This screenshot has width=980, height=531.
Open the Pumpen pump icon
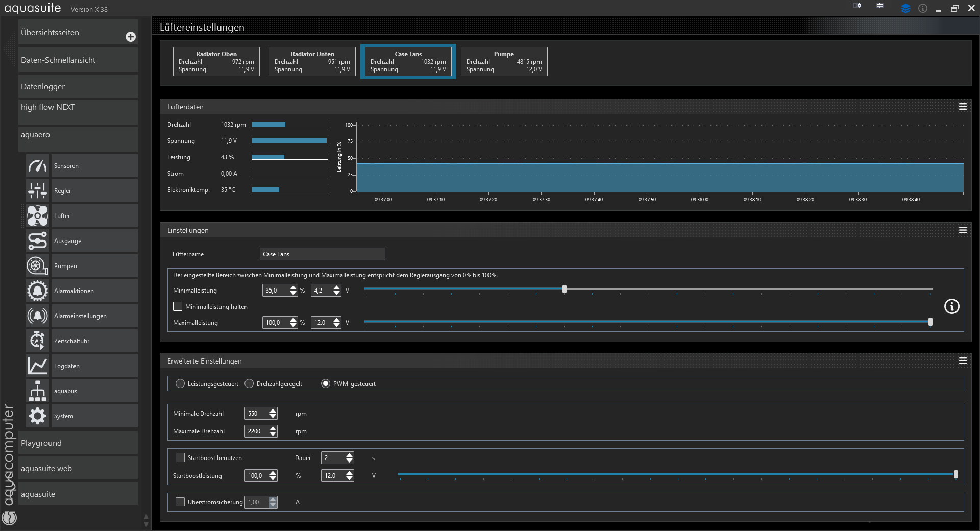pos(37,266)
